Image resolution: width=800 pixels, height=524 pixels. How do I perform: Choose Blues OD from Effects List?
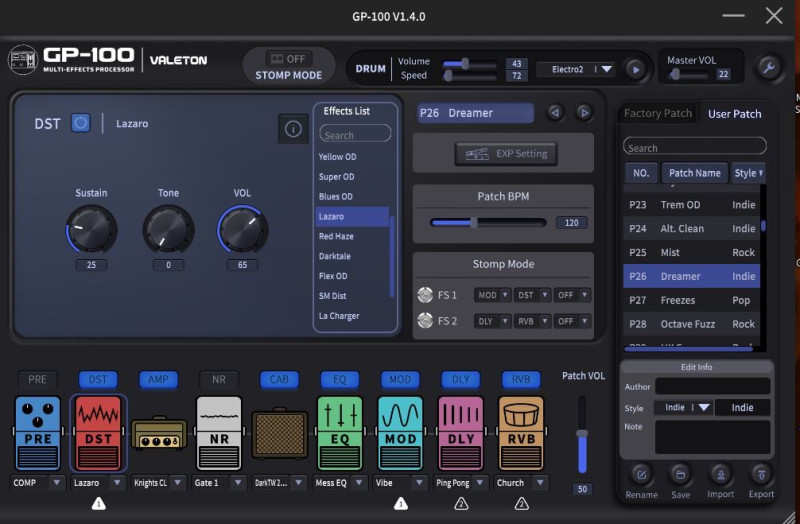pos(352,196)
